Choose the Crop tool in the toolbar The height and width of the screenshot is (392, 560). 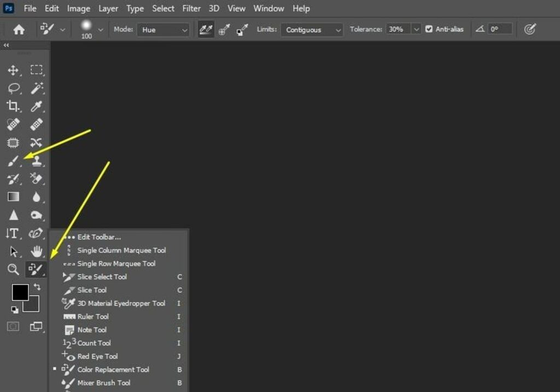[13, 106]
